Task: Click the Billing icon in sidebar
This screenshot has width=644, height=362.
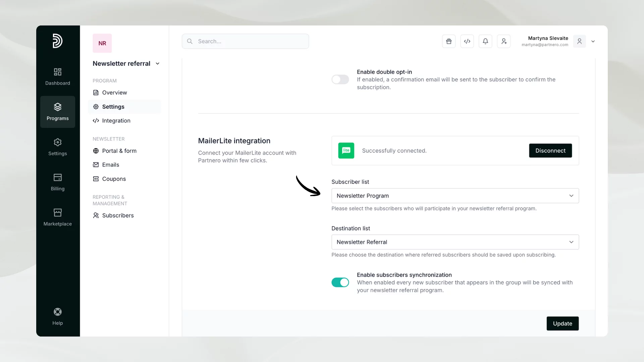Action: [57, 182]
